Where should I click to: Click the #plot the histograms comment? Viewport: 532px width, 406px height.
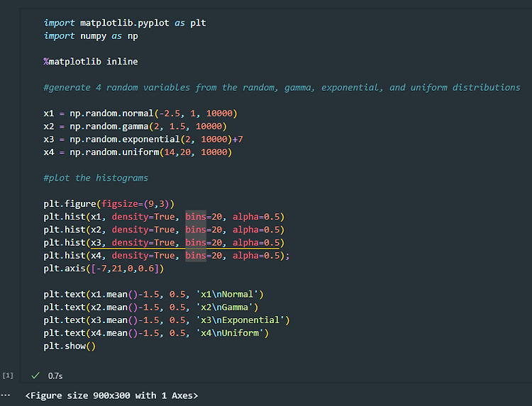coord(96,178)
